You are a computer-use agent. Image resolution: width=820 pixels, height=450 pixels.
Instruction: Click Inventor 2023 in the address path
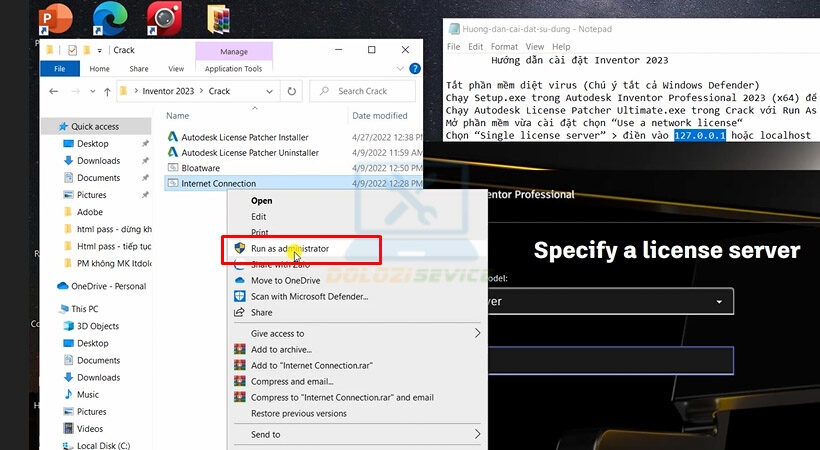tap(168, 91)
